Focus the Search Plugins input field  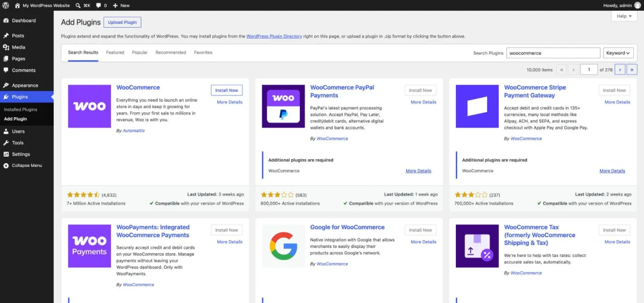pos(553,53)
